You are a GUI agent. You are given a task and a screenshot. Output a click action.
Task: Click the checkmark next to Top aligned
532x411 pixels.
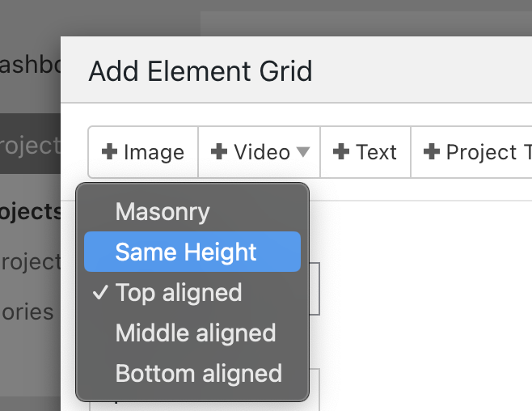[x=100, y=292]
